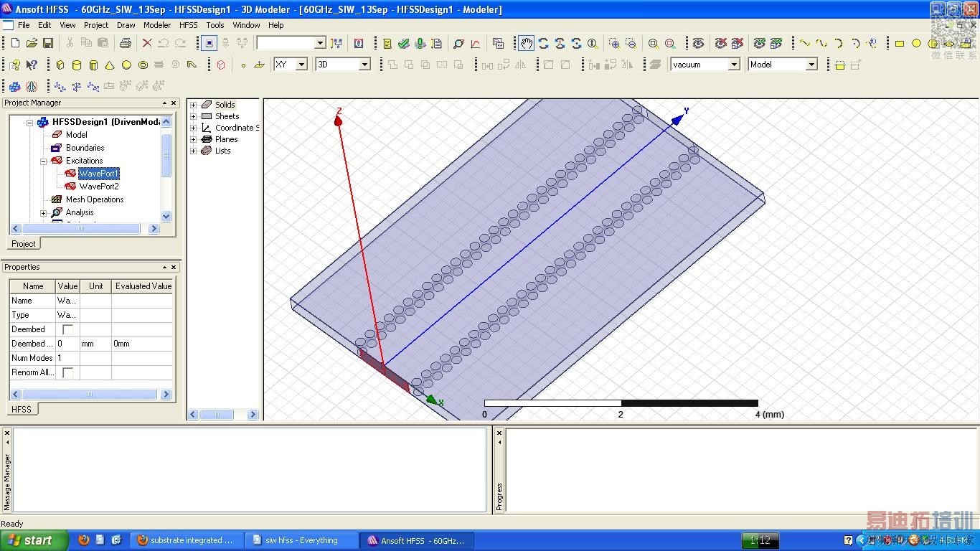
Task: Select the Draw Sphere tool
Action: [x=126, y=65]
